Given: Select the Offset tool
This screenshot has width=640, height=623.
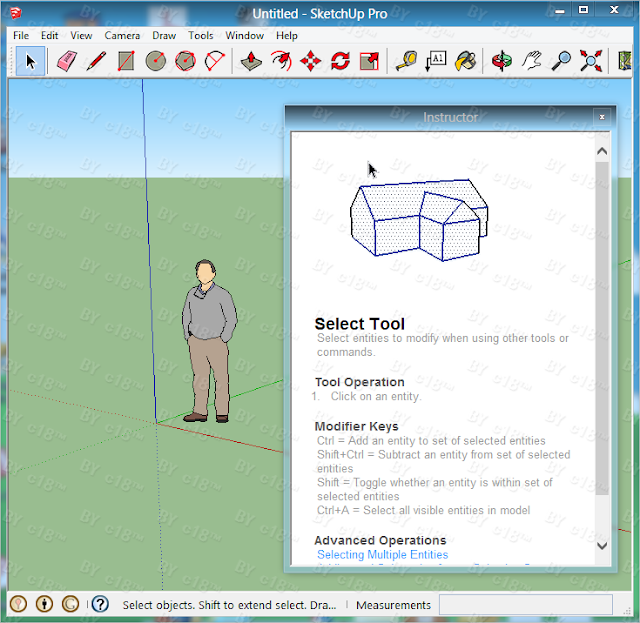Looking at the screenshot, I should click(281, 61).
